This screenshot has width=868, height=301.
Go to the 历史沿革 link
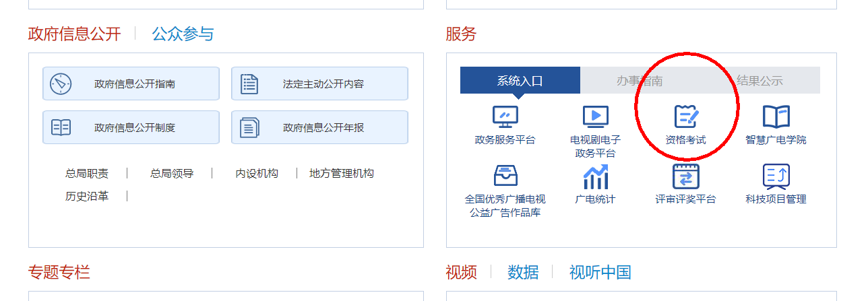click(x=87, y=196)
